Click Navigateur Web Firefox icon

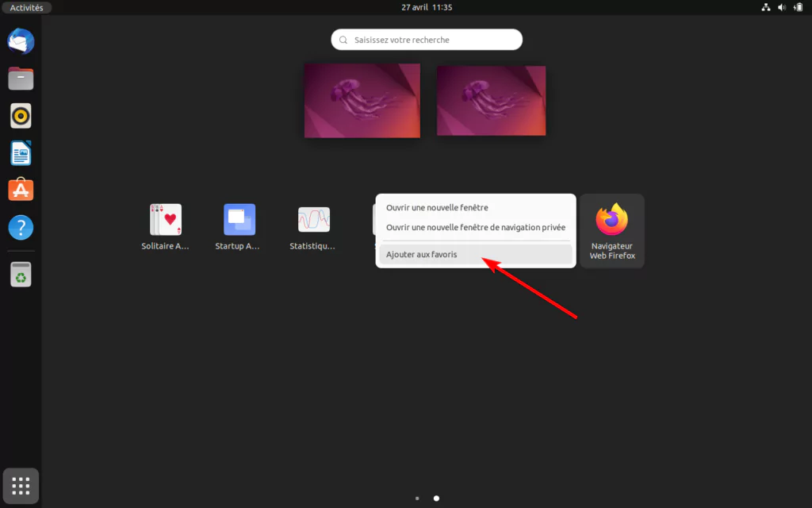[612, 231]
